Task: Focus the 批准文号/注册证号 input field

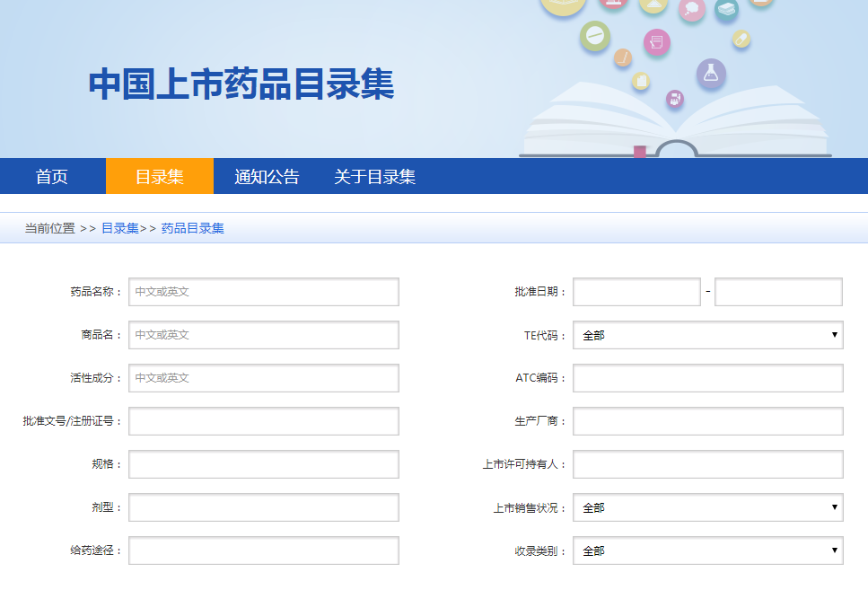Action: 264,421
